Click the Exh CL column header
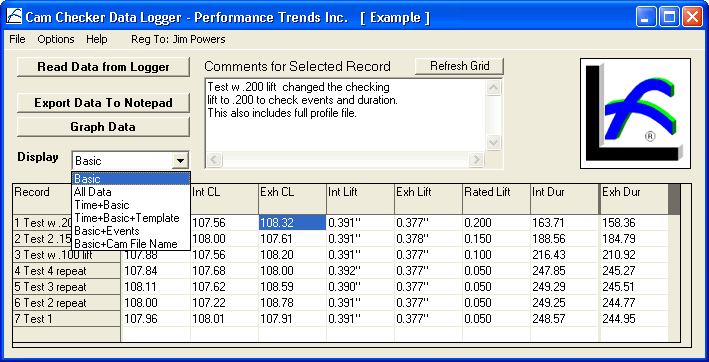The image size is (709, 362). [x=293, y=199]
